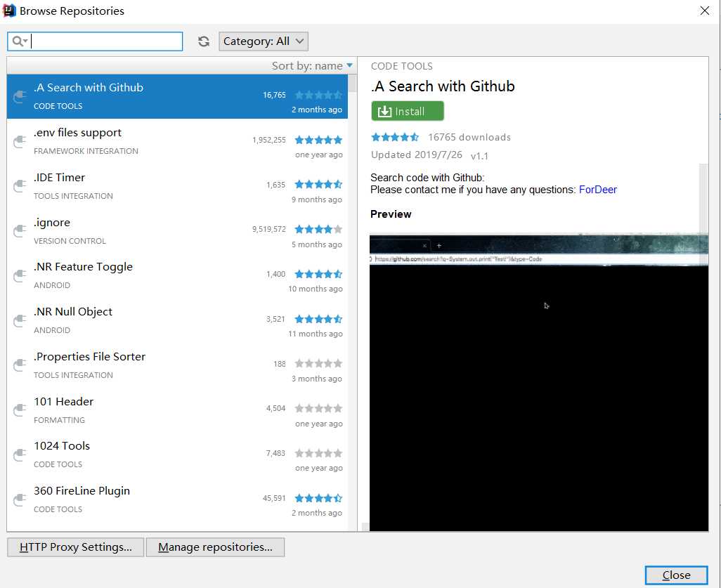Screen dimensions: 721x588
Task: Click the plugin preview screenshot image
Action: coord(539,383)
